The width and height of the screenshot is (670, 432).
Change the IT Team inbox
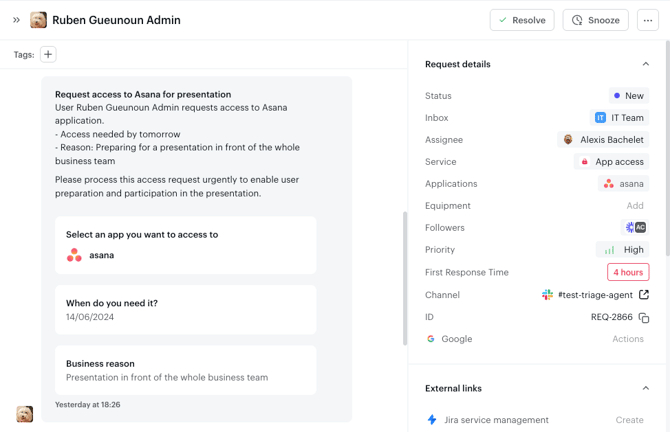(620, 118)
